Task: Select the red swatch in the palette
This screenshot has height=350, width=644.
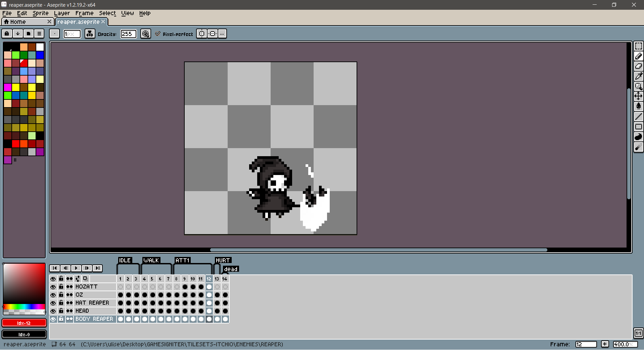Action: [24, 63]
